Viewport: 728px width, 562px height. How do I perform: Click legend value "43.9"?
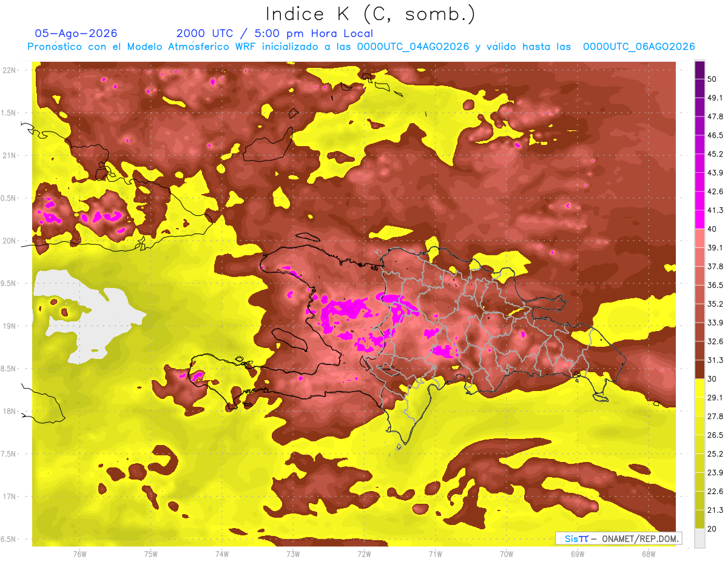point(715,173)
